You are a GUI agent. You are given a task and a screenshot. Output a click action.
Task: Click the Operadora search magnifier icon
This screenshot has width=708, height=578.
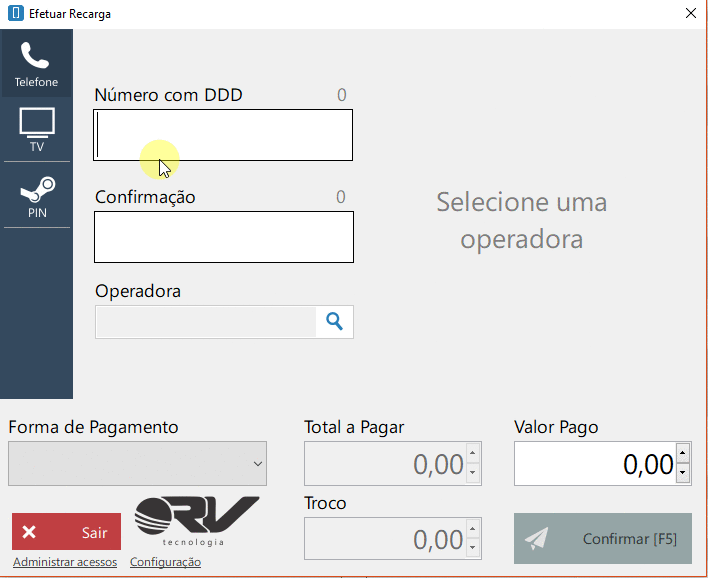(335, 322)
